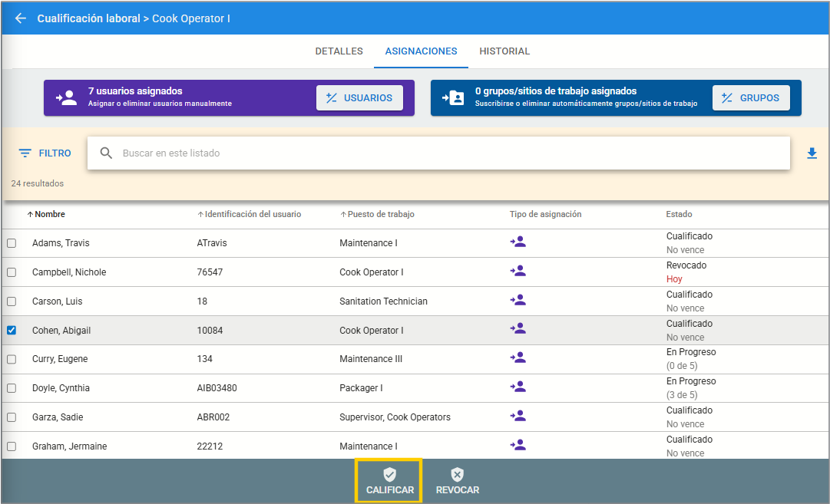Click the assigned users person icon in purple banner

point(67,97)
